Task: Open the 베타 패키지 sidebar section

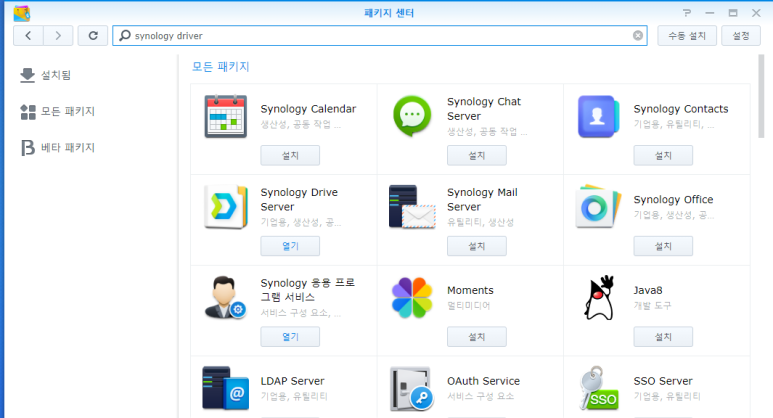Action: [57, 147]
